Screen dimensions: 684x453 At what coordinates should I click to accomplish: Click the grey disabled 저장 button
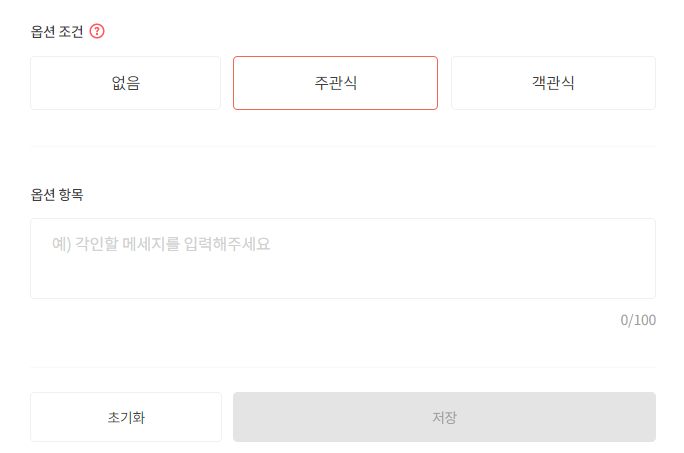444,417
